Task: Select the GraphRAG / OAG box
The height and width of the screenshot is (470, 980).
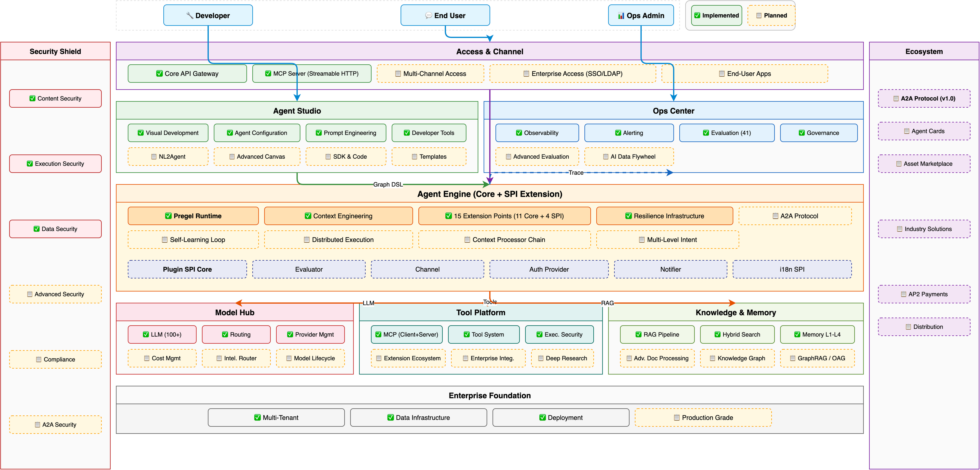Action: tap(817, 358)
